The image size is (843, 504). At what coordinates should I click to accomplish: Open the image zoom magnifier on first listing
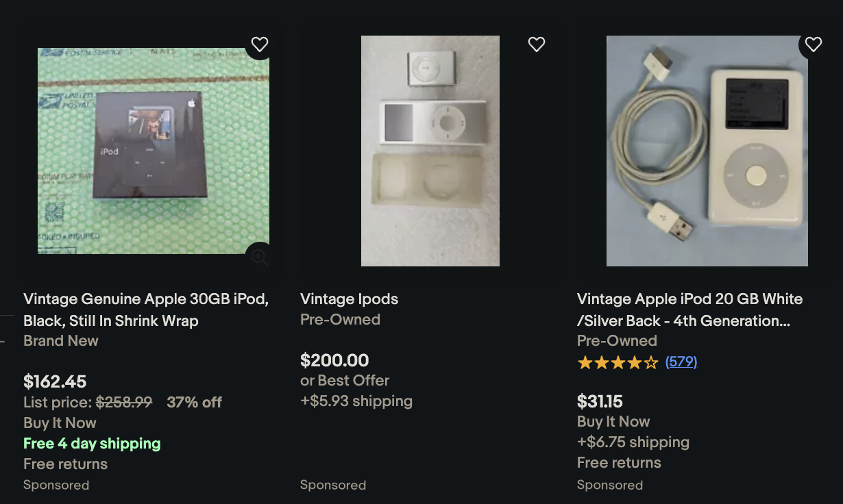tap(259, 257)
